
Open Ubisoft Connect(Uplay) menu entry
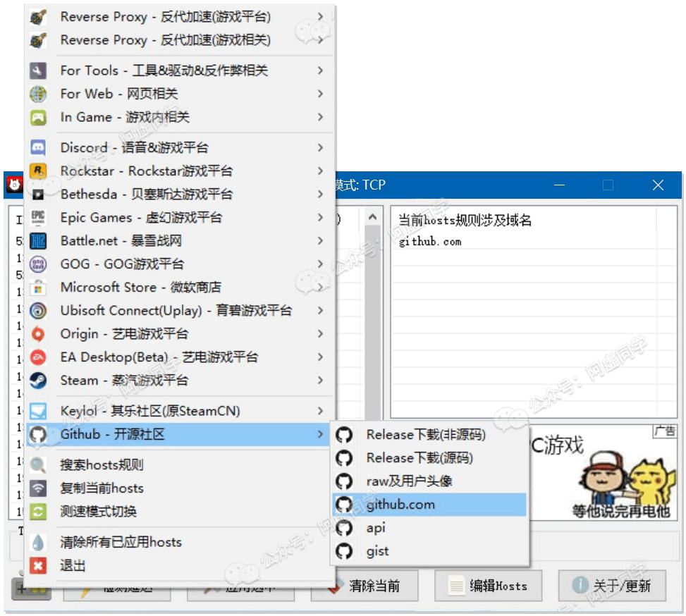179,311
